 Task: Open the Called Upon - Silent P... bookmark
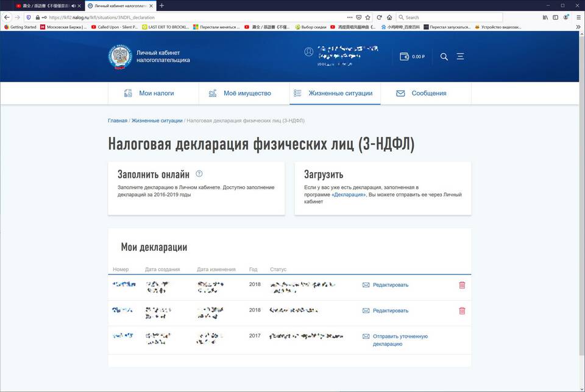coord(115,27)
